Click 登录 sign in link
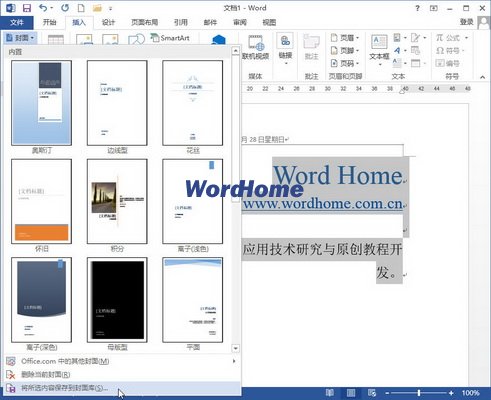Image resolution: width=491 pixels, height=400 pixels. point(467,22)
